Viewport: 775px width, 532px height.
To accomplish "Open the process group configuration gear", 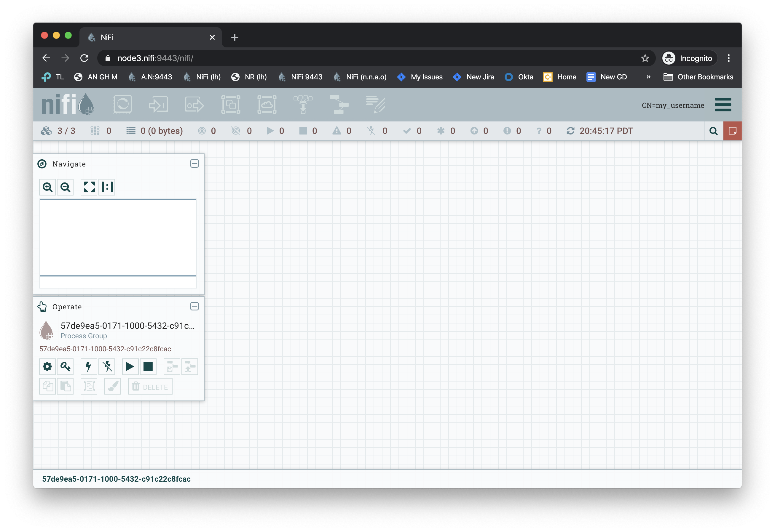I will [47, 367].
